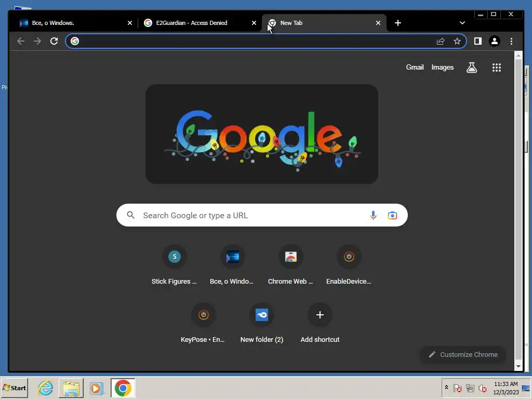The height and width of the screenshot is (399, 532).
Task: Minimize the Chrome window
Action: 481,14
